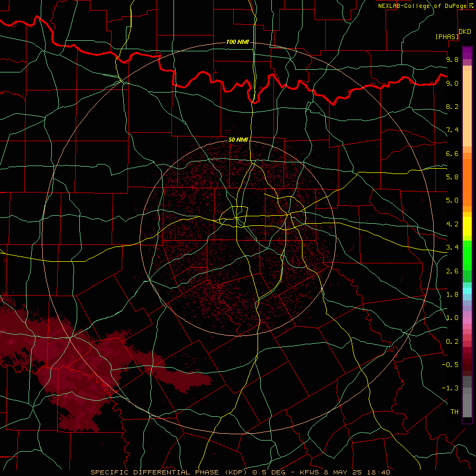Screen dimensions: 476x476
Task: Click the yellow segment of the color bar
Action: [467, 226]
